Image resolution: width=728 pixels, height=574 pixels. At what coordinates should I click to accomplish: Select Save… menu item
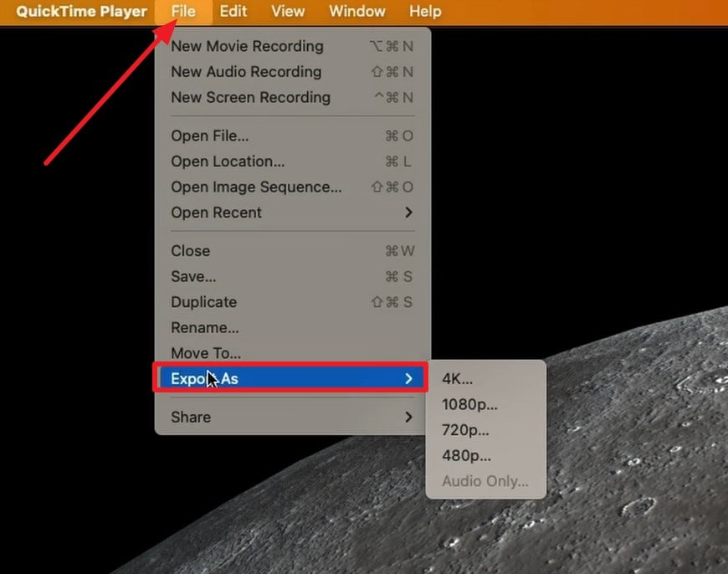click(293, 277)
